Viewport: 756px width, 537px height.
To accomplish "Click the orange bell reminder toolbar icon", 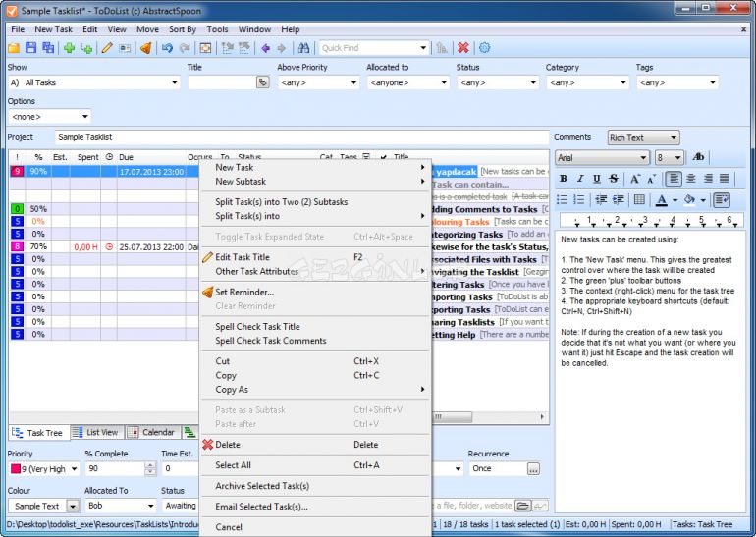I will point(146,48).
